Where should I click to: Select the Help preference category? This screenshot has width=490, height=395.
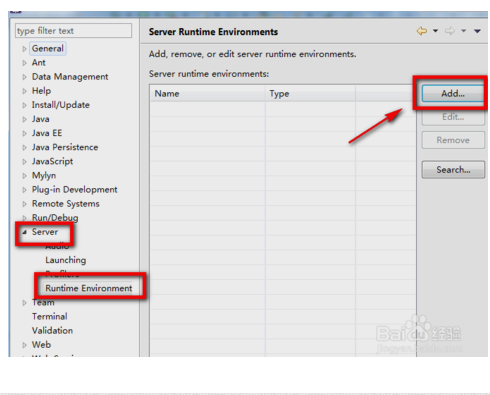coord(41,91)
